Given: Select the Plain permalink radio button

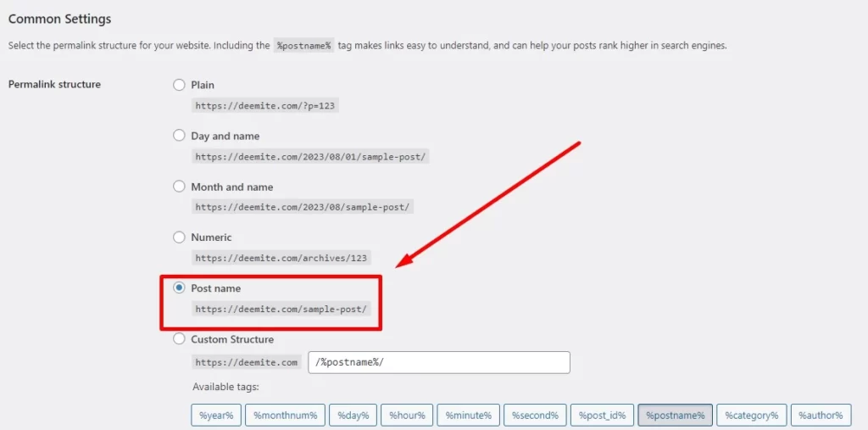Looking at the screenshot, I should [179, 85].
